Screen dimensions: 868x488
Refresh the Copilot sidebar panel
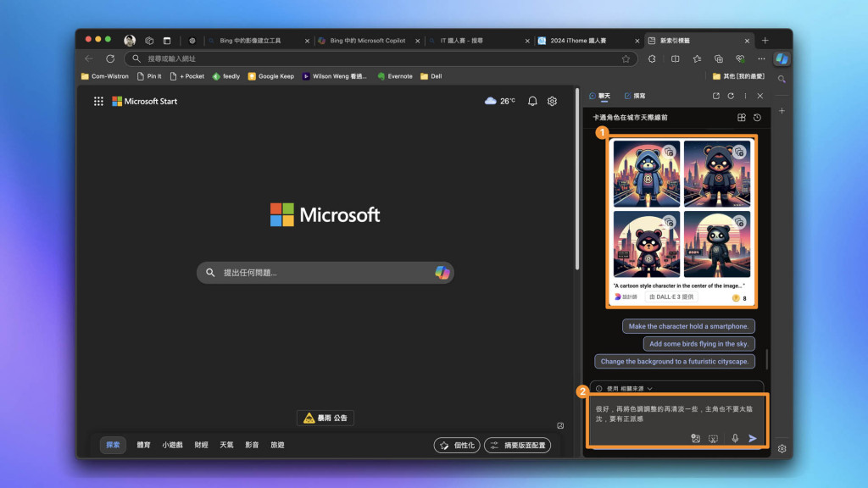(731, 96)
